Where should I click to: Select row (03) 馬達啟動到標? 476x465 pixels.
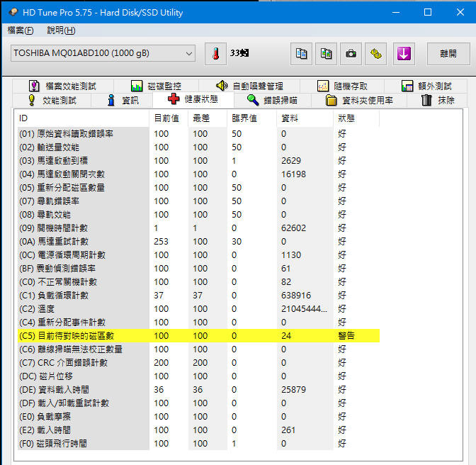(x=198, y=161)
